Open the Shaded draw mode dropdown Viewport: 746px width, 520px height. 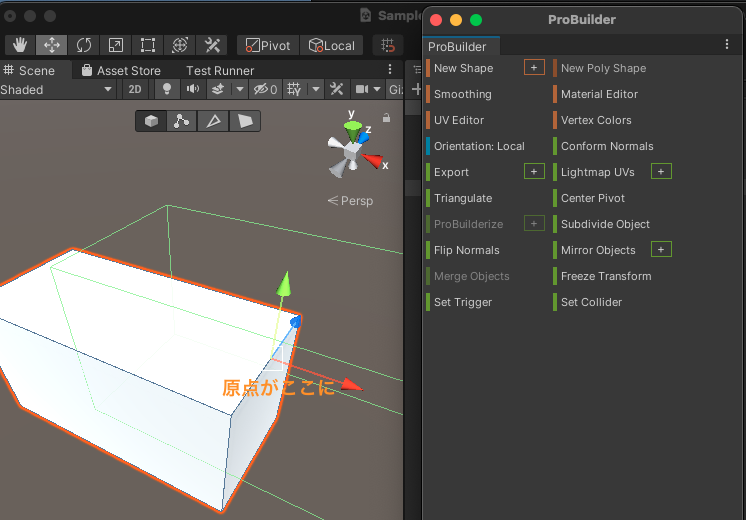(57, 89)
